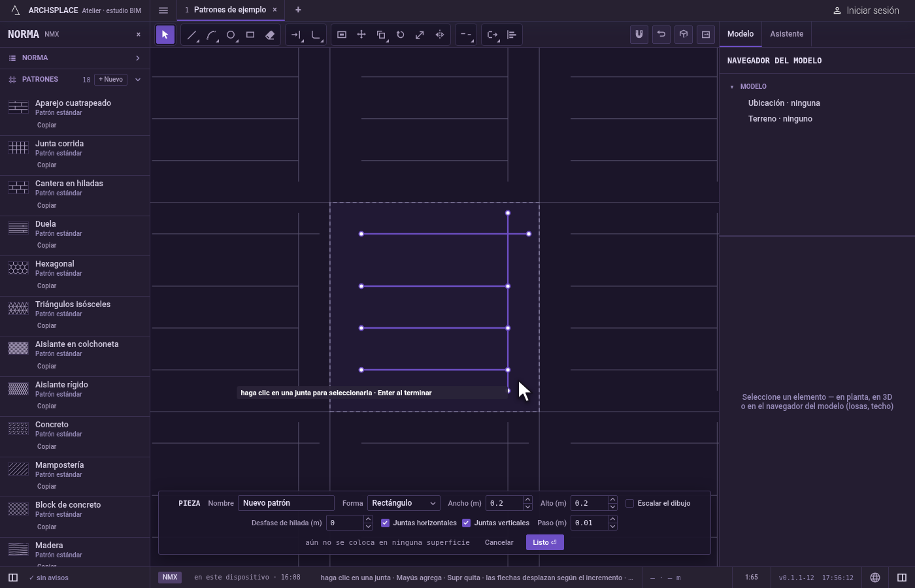Open the Patrones de ejemplo tab

(230, 10)
